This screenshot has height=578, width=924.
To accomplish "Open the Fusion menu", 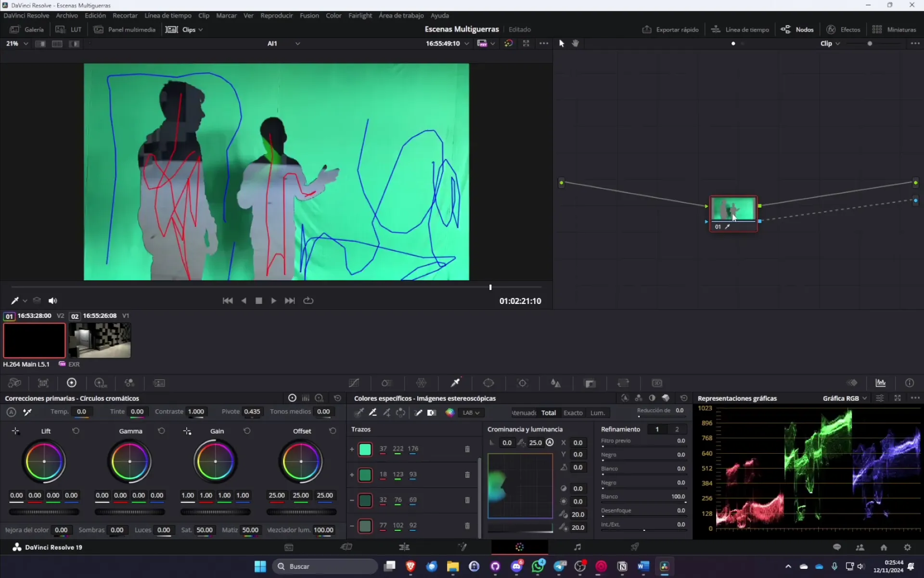I will (x=309, y=15).
